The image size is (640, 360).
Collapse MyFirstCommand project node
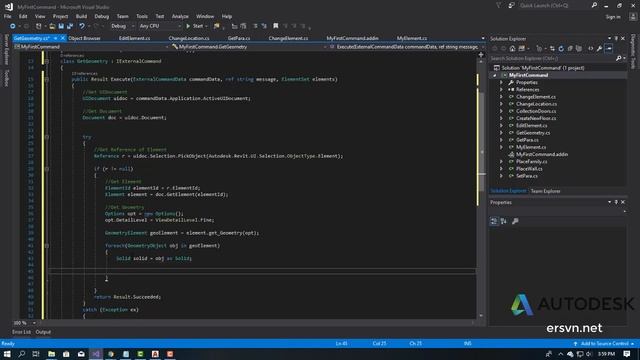[x=495, y=76]
